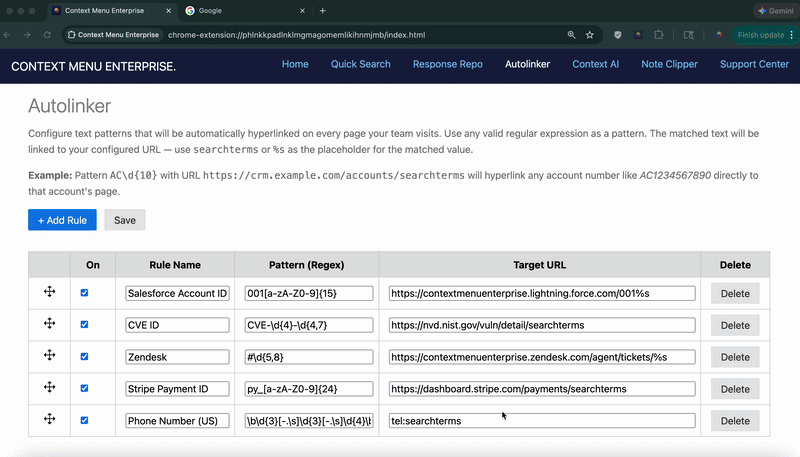Toggle off the Stripe Payment ID checkbox
This screenshot has width=800, height=457.
[x=84, y=388]
